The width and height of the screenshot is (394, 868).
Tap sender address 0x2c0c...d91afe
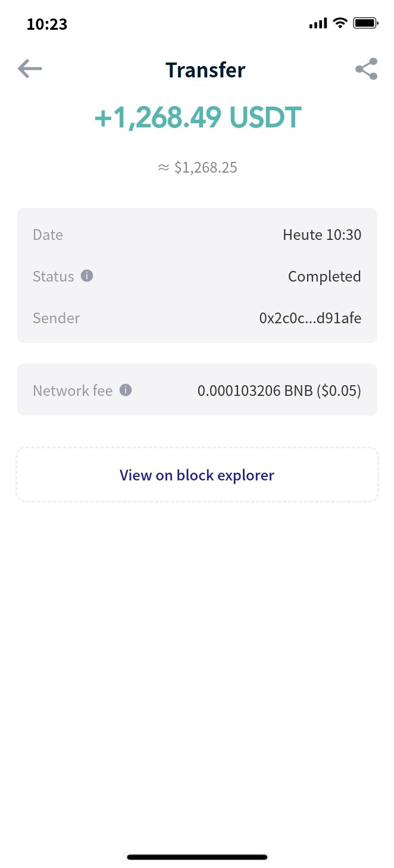310,318
